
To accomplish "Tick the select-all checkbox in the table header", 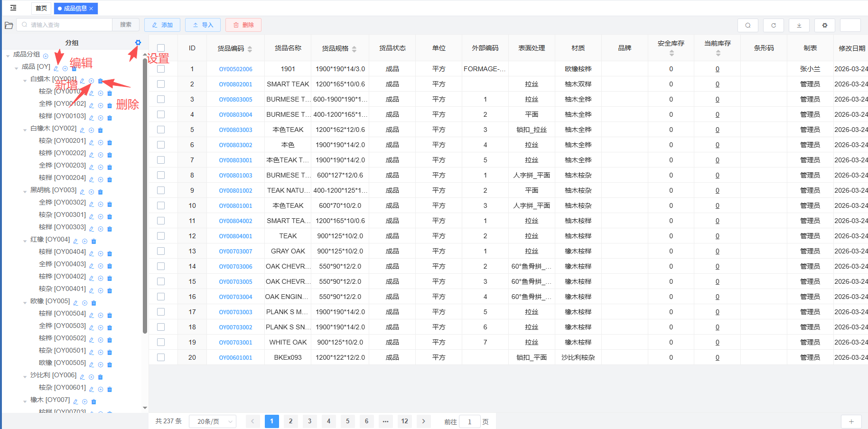I will tap(161, 48).
